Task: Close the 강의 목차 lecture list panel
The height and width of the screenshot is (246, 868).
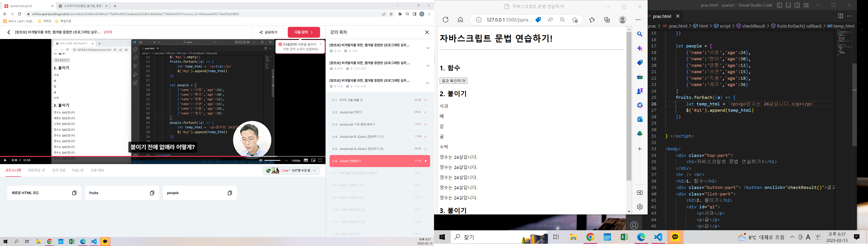Action: coord(427,32)
